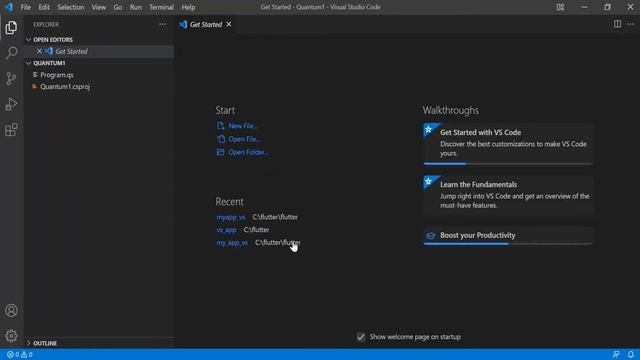Open the View menu
This screenshot has width=640, height=360.
98,7
